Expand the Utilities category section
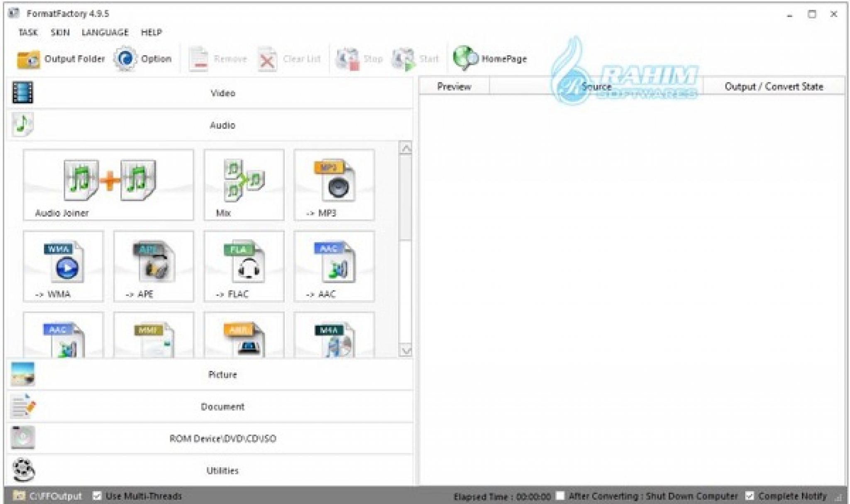Viewport: 850px width, 504px height. click(222, 470)
